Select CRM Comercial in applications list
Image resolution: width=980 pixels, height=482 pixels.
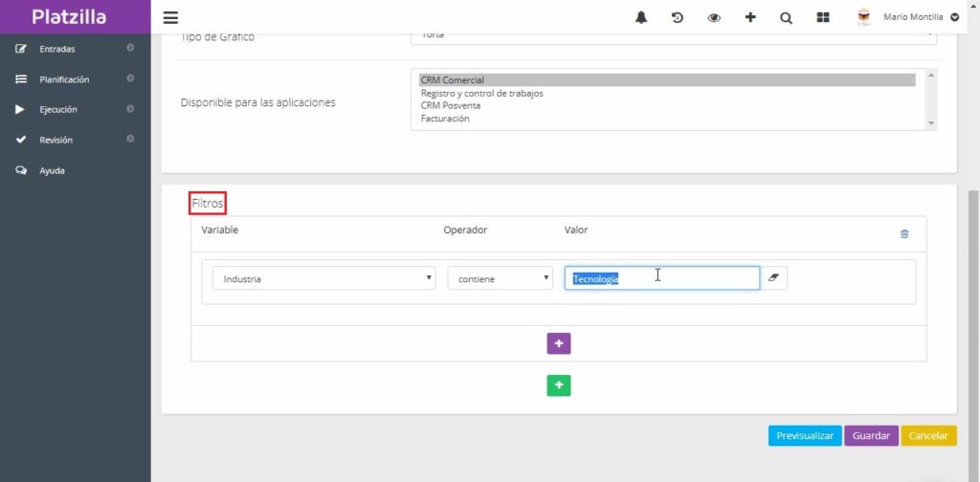point(667,80)
